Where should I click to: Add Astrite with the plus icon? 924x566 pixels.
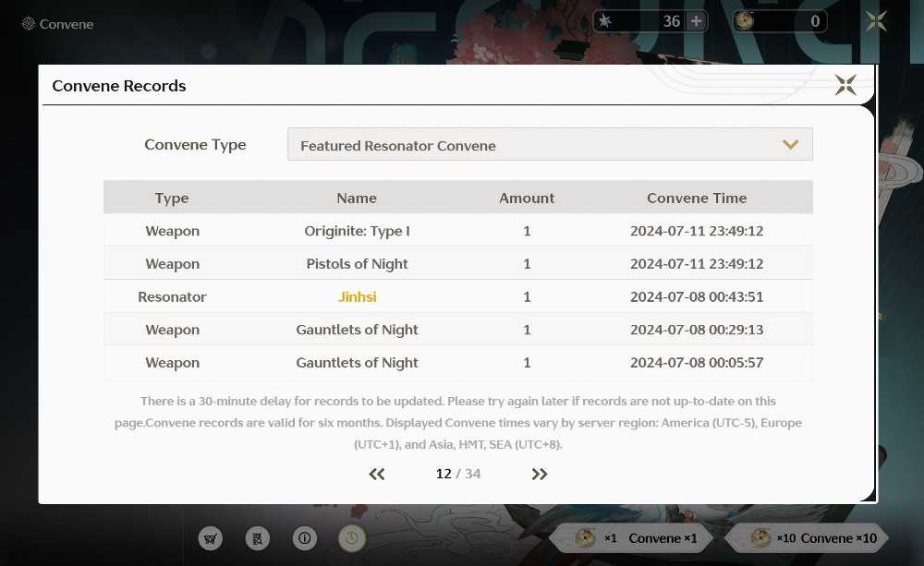pyautogui.click(x=696, y=21)
